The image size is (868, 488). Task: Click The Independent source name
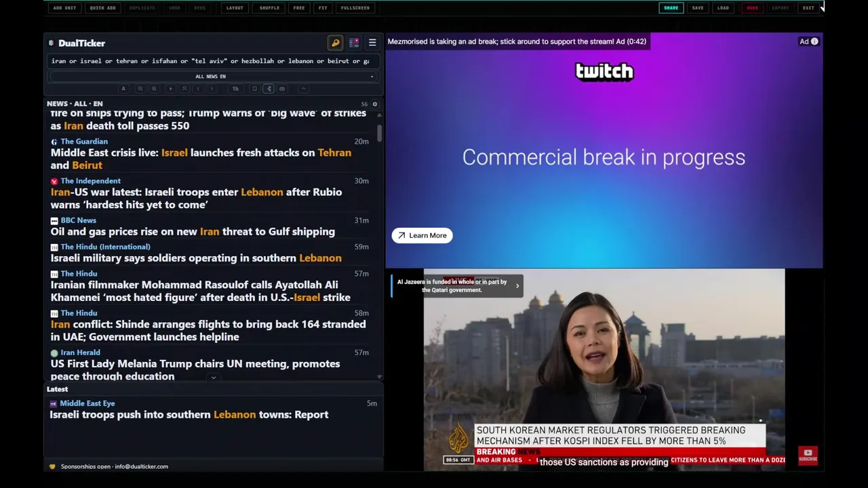[x=90, y=181]
